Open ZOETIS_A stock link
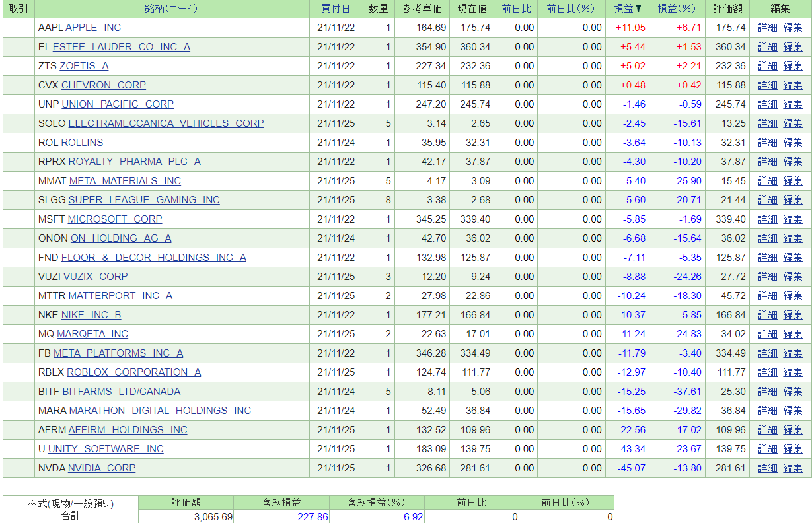The width and height of the screenshot is (812, 523). pyautogui.click(x=84, y=66)
